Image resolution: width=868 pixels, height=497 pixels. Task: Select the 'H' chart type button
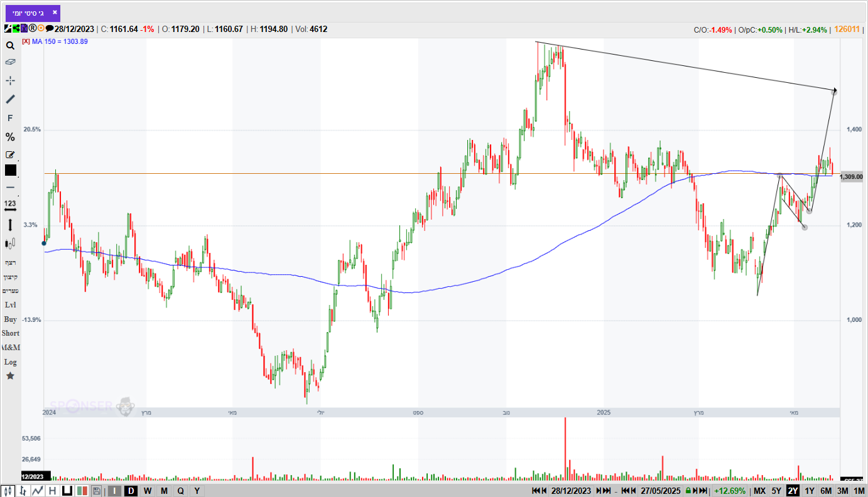click(53, 491)
